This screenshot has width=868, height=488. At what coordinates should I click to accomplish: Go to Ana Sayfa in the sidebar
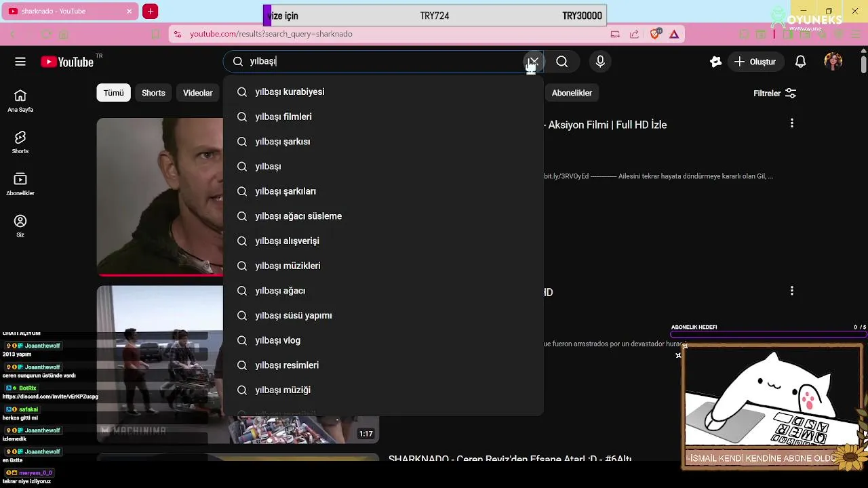tap(20, 101)
